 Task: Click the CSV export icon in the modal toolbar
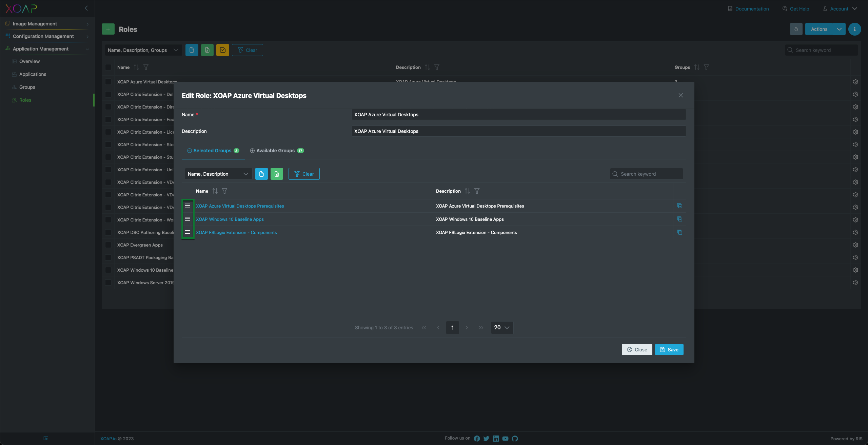point(261,174)
